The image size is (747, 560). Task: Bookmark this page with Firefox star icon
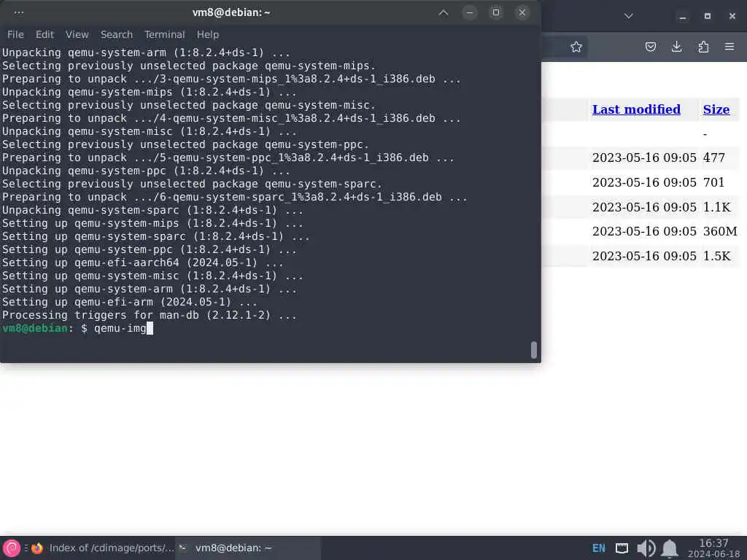pyautogui.click(x=576, y=47)
